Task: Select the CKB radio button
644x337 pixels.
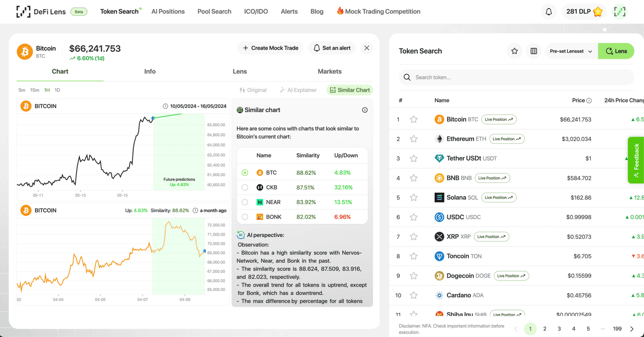Action: 245,187
